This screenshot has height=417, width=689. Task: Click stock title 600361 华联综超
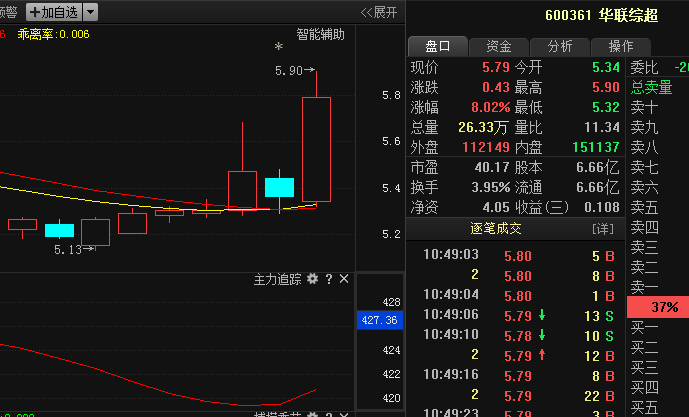tap(602, 15)
